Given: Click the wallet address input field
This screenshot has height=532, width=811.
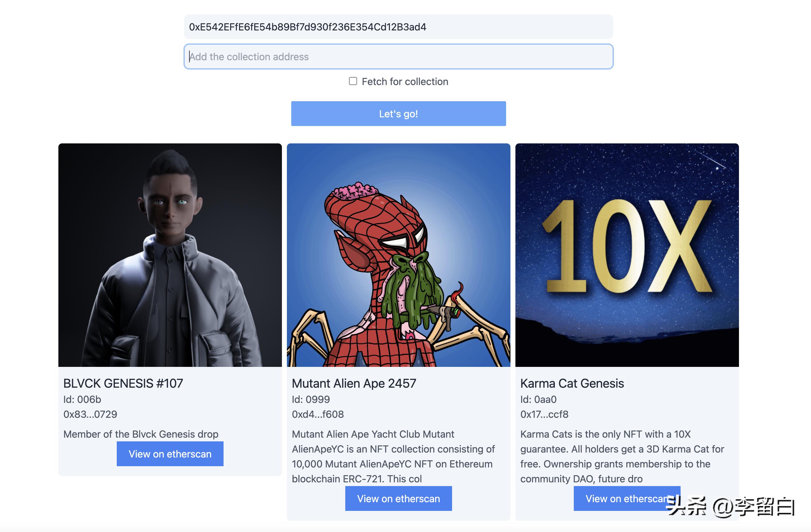Looking at the screenshot, I should (x=398, y=27).
